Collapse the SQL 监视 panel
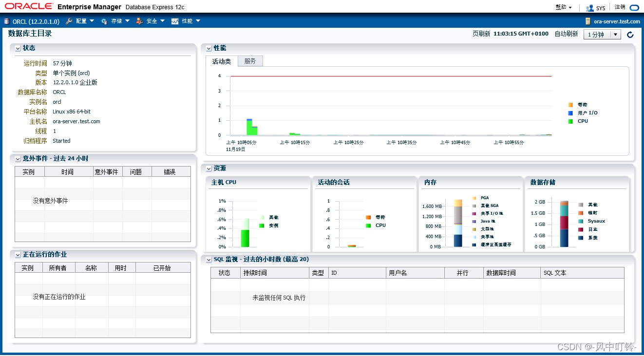The image size is (644, 356). pos(209,260)
